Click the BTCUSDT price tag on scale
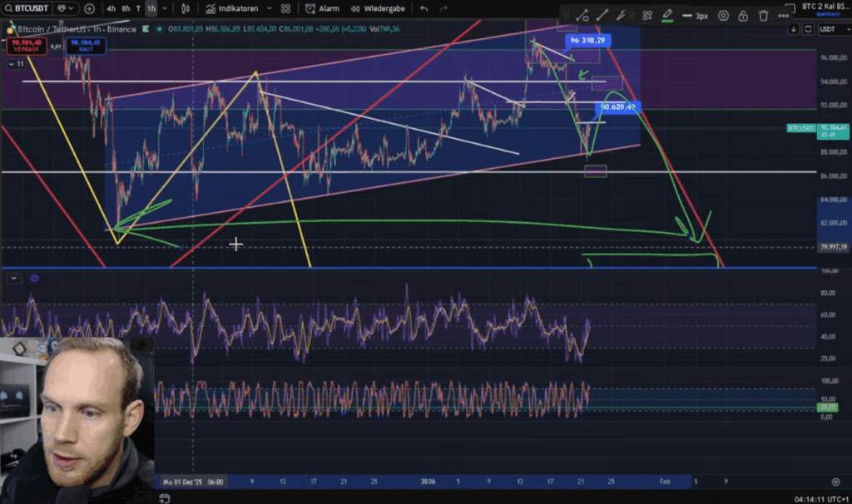The width and height of the screenshot is (852, 504). pyautogui.click(x=801, y=128)
